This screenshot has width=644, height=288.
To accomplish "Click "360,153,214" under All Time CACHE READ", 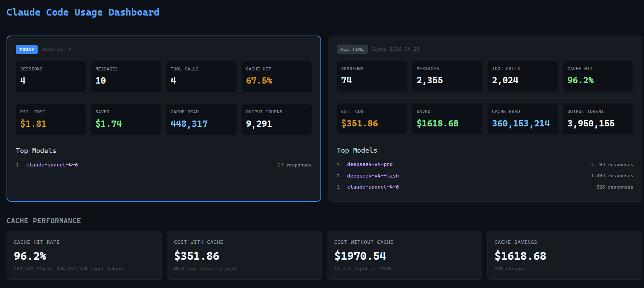I will click(521, 123).
